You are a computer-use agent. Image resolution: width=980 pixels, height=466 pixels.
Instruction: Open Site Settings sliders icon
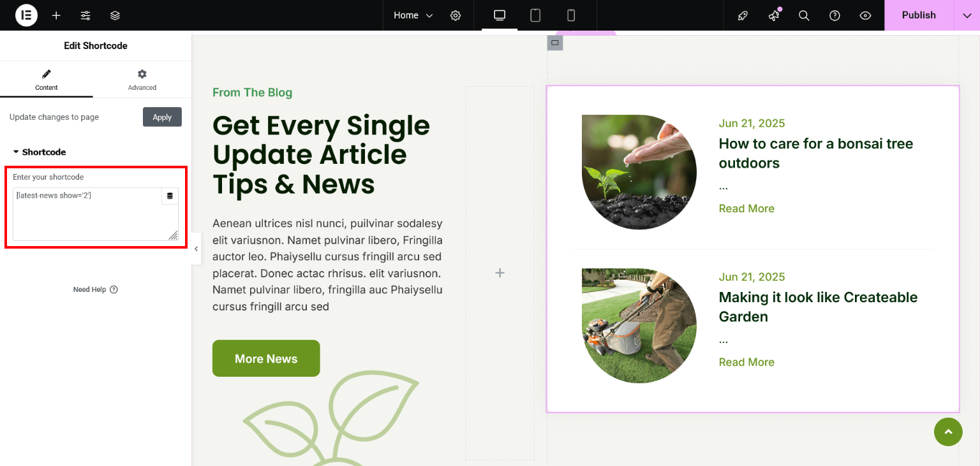point(85,15)
